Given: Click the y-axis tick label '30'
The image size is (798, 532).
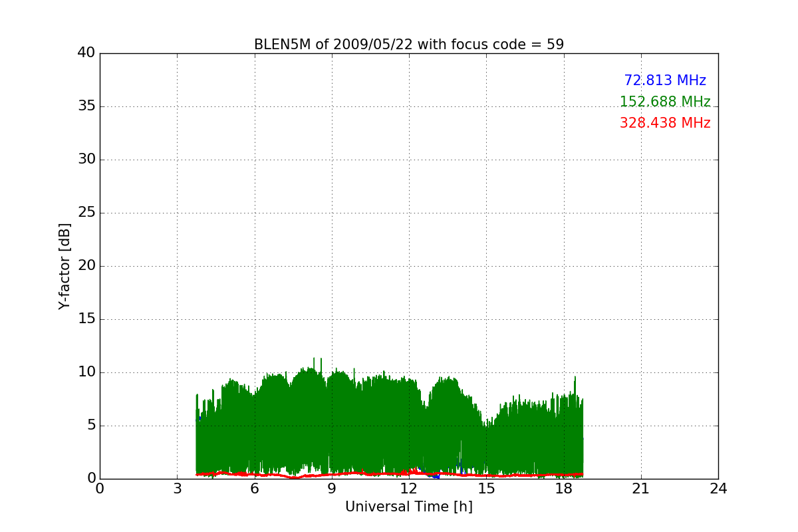Looking at the screenshot, I should pyautogui.click(x=86, y=160).
